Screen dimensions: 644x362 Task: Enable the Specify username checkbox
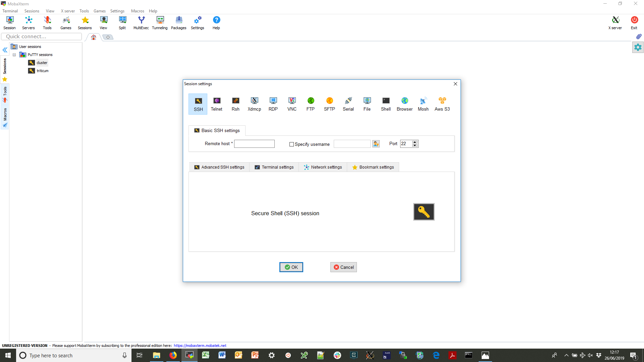click(291, 144)
